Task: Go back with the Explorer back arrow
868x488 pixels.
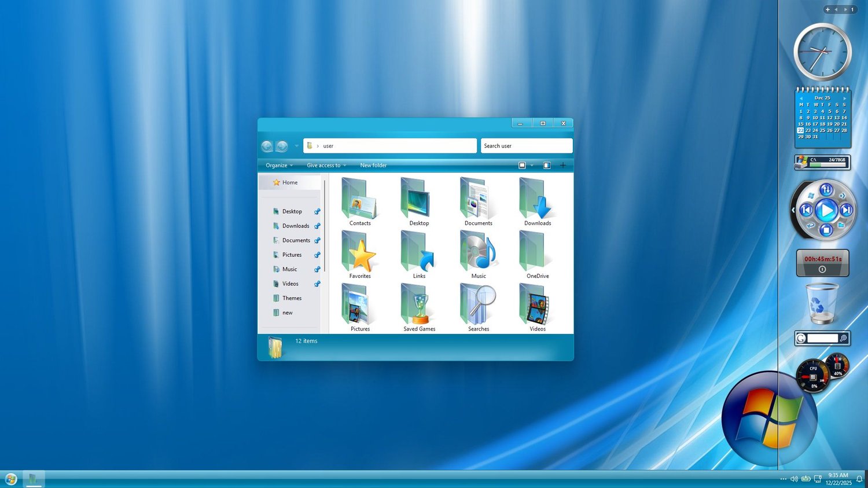Action: click(267, 146)
